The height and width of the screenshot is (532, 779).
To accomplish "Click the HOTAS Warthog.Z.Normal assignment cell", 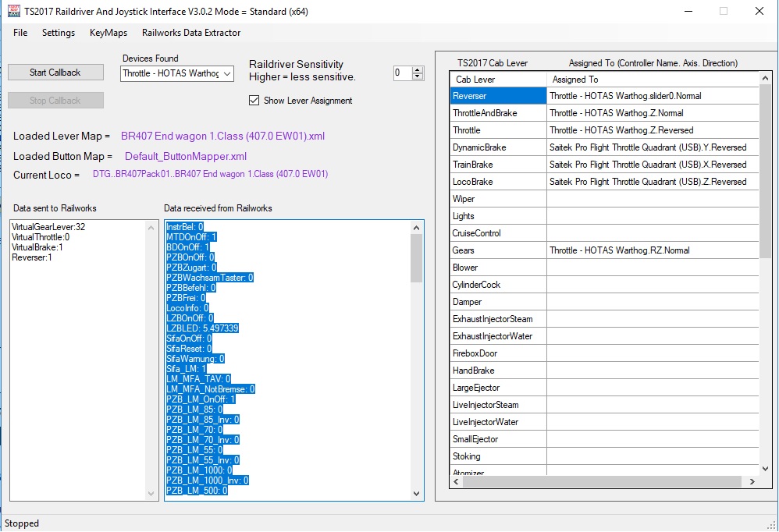I will point(653,113).
